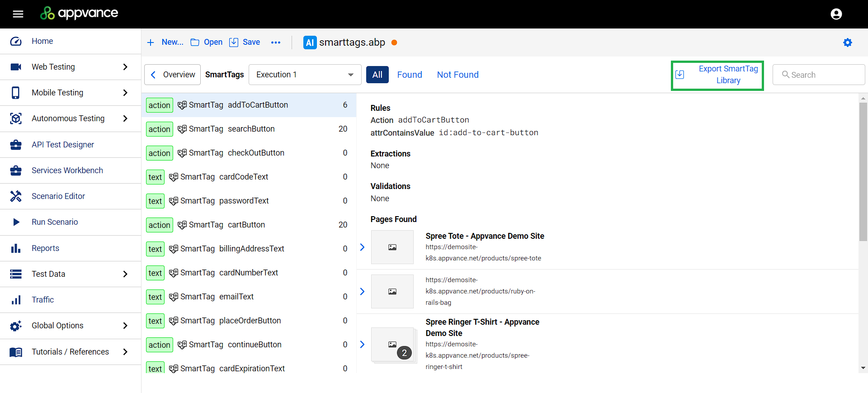The image size is (868, 393).
Task: Click the Spree Ringer T-Shirt thumbnail
Action: [393, 345]
